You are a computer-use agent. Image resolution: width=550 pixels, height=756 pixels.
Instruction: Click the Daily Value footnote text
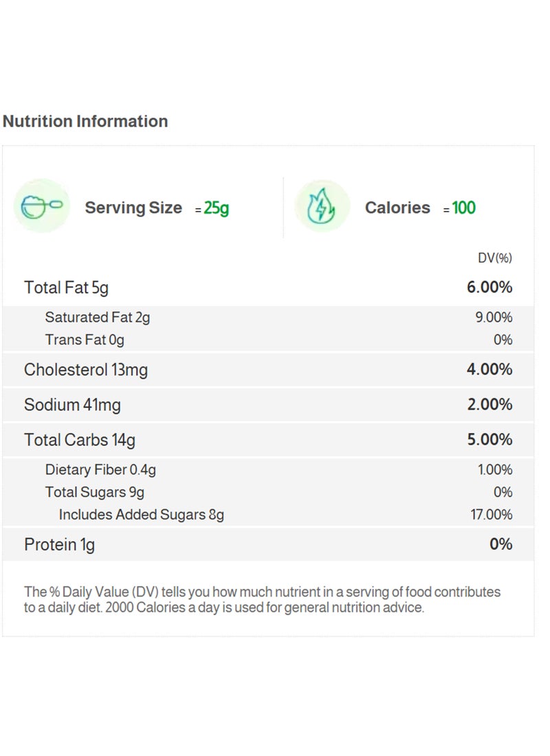click(262, 600)
